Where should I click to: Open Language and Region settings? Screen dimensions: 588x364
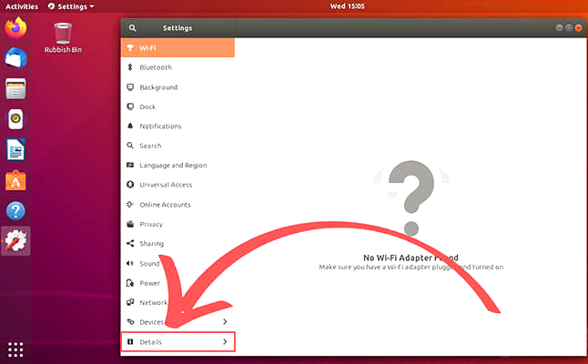[x=177, y=166]
